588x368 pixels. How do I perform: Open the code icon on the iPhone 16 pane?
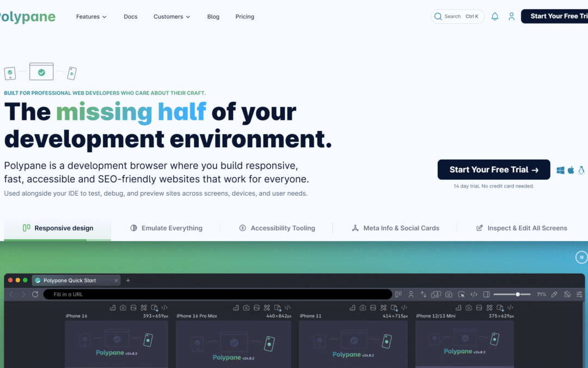pos(164,307)
